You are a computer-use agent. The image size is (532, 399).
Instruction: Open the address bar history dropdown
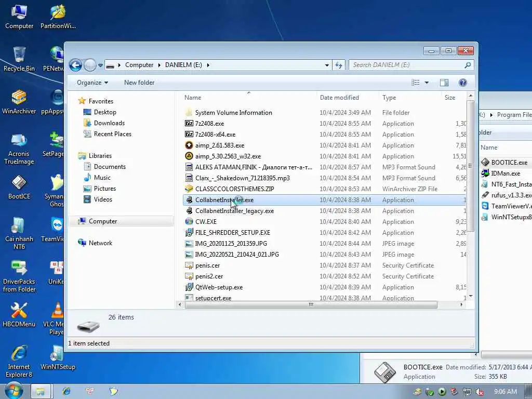point(327,65)
